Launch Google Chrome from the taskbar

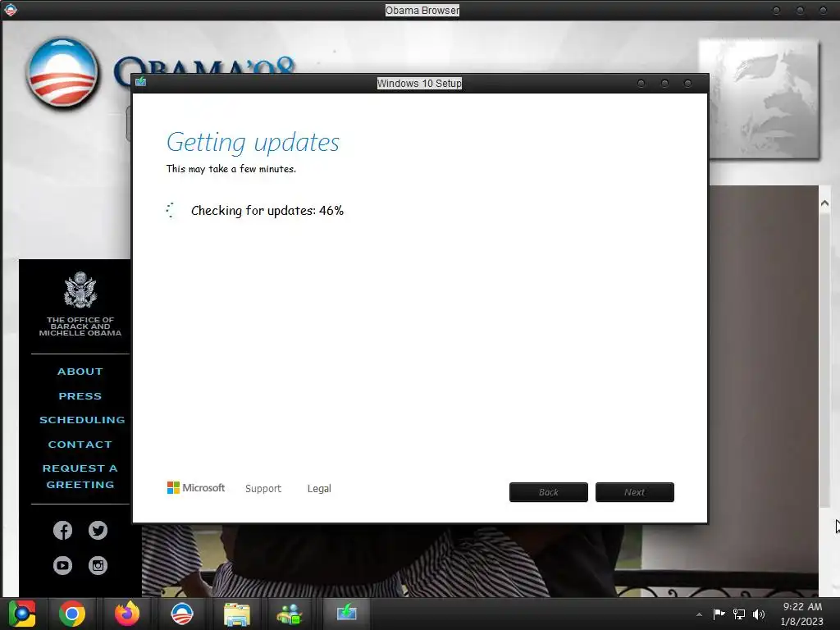[72, 614]
